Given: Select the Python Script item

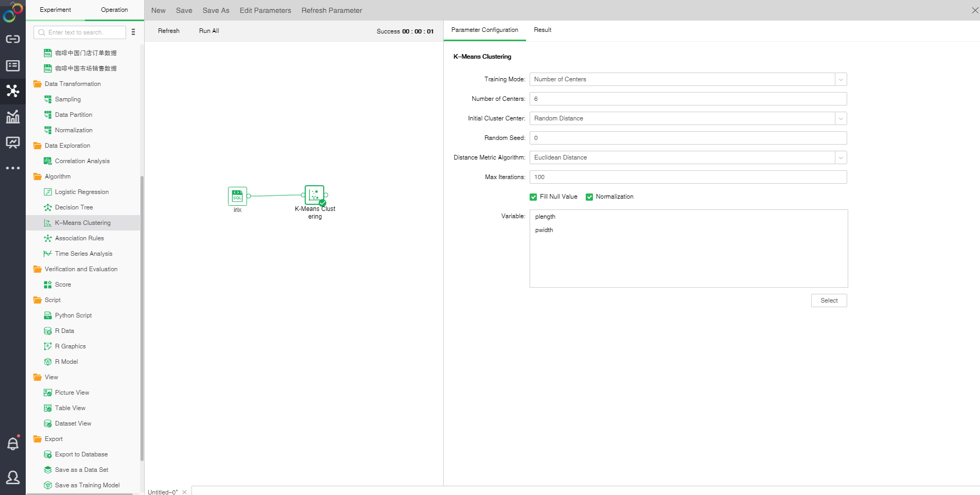Looking at the screenshot, I should point(73,315).
